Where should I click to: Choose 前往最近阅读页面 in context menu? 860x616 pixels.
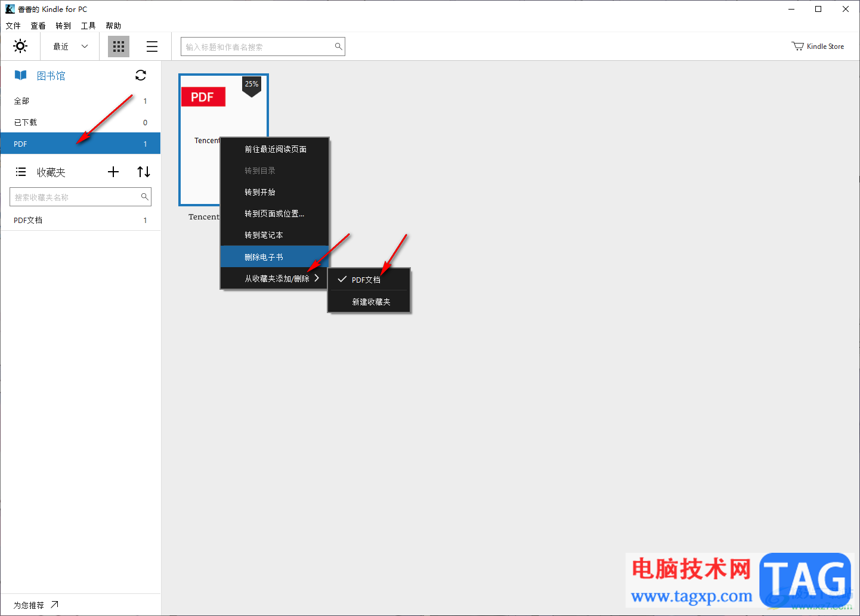pos(275,149)
